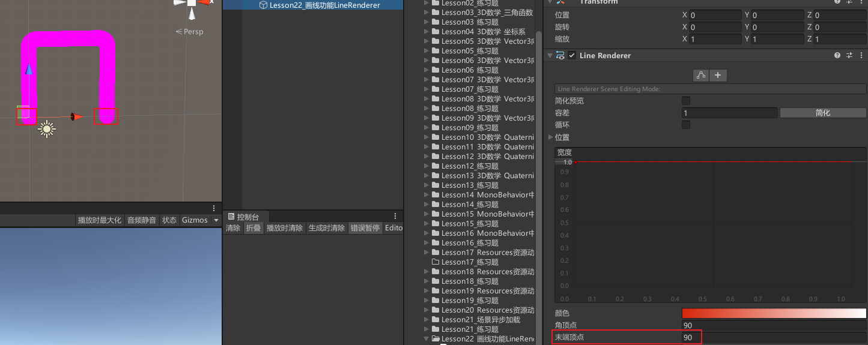This screenshot has width=868, height=345.
Task: Click the 简化 simplify button
Action: [x=822, y=113]
